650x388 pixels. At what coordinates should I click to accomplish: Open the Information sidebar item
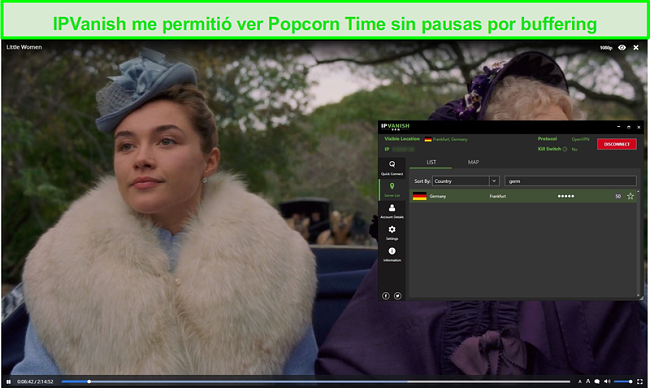pos(392,254)
